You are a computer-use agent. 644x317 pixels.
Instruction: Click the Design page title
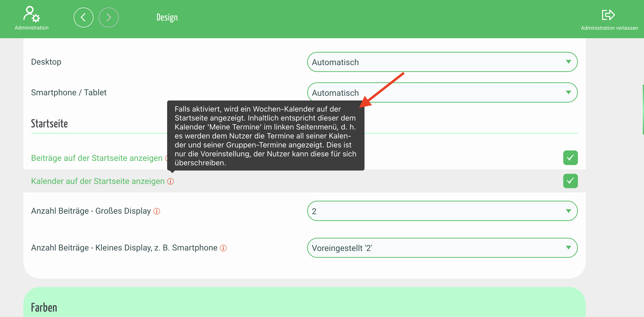[167, 17]
